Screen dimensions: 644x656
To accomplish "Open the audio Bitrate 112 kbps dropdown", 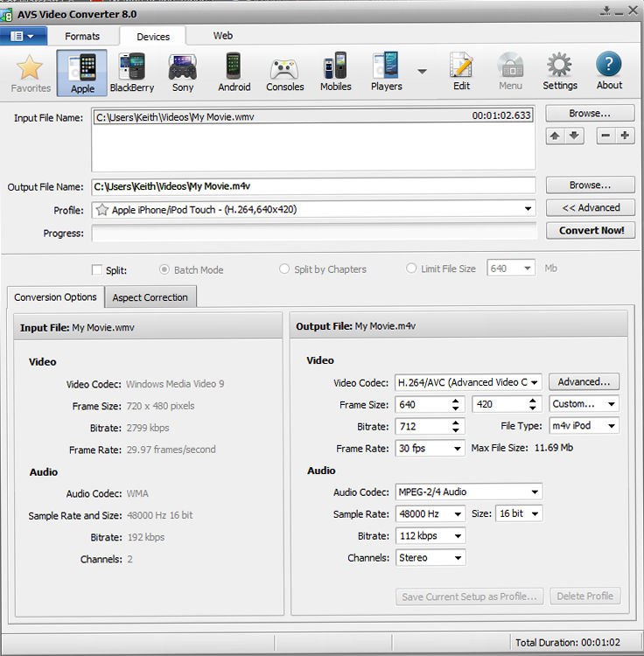I will (x=458, y=535).
